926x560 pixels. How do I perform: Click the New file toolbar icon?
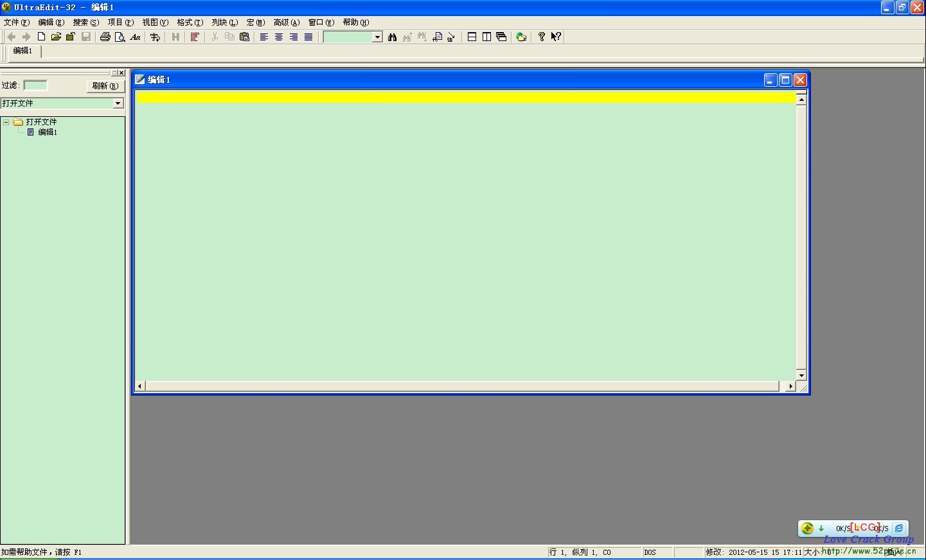[x=41, y=37]
